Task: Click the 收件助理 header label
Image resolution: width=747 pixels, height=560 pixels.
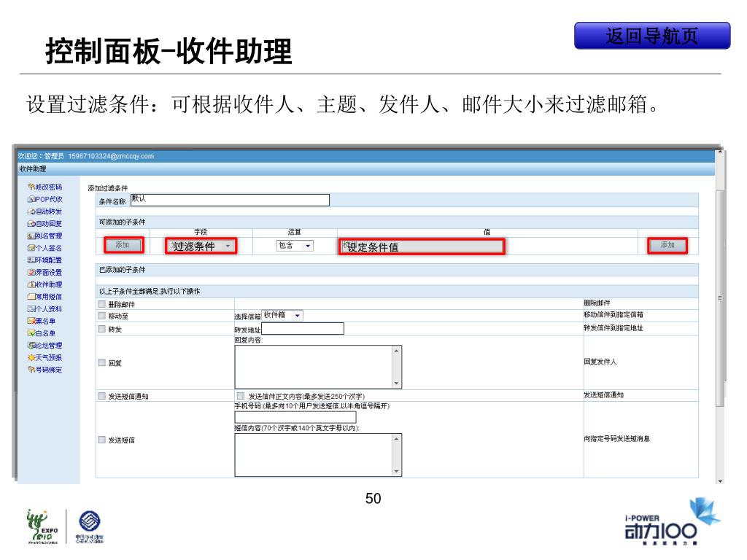Action: [33, 169]
